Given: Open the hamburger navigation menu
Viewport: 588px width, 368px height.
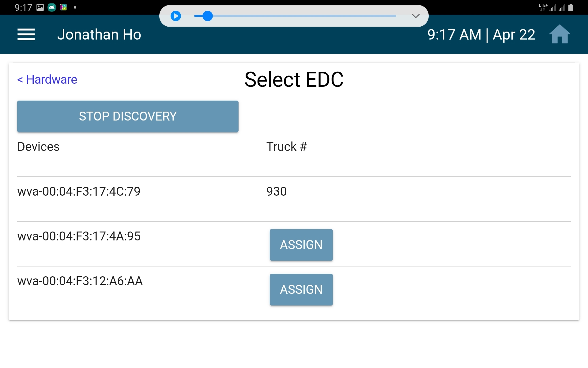Looking at the screenshot, I should (26, 34).
